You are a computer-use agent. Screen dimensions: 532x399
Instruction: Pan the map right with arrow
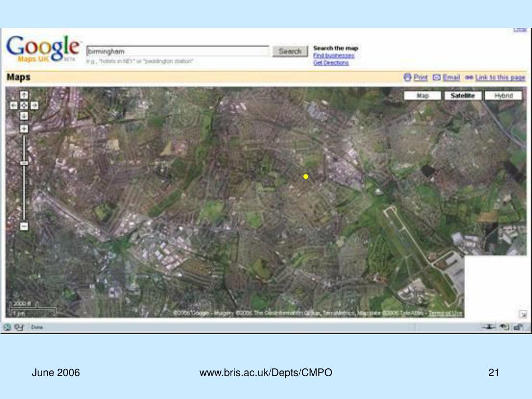pos(34,105)
